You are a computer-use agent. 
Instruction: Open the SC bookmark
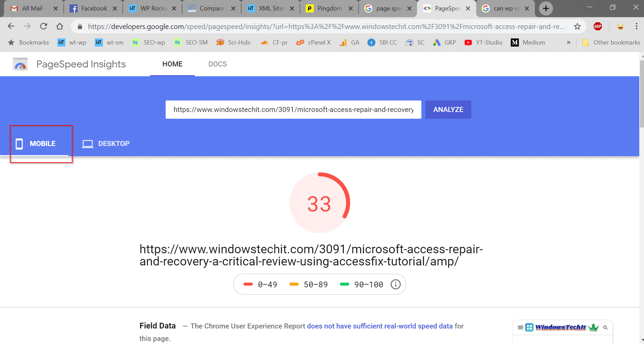pos(415,42)
